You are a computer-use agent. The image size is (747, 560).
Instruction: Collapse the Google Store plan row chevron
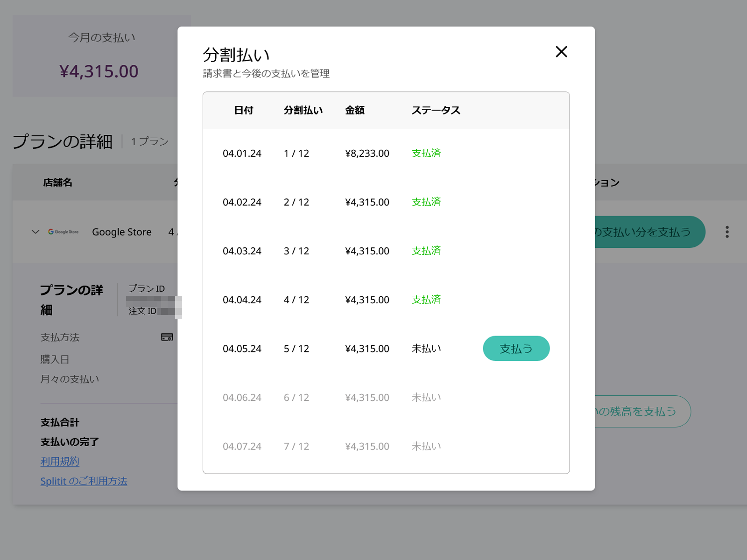tap(35, 232)
